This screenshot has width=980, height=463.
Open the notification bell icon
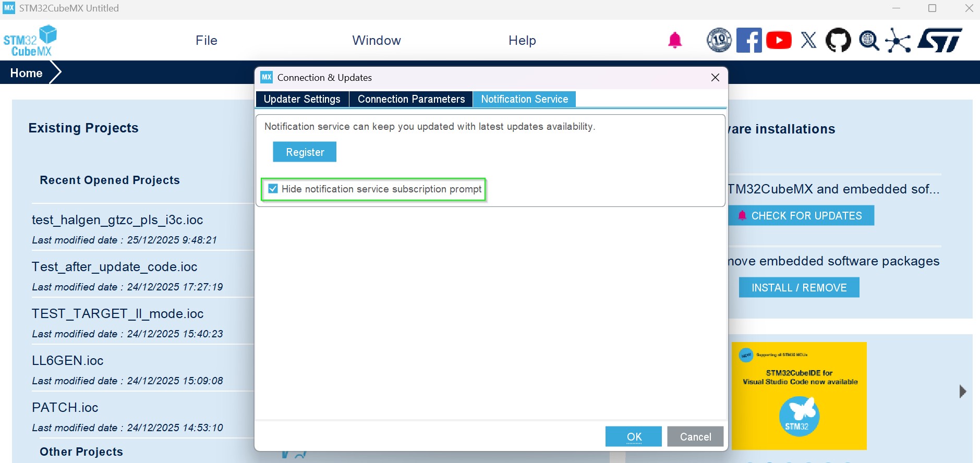coord(675,40)
